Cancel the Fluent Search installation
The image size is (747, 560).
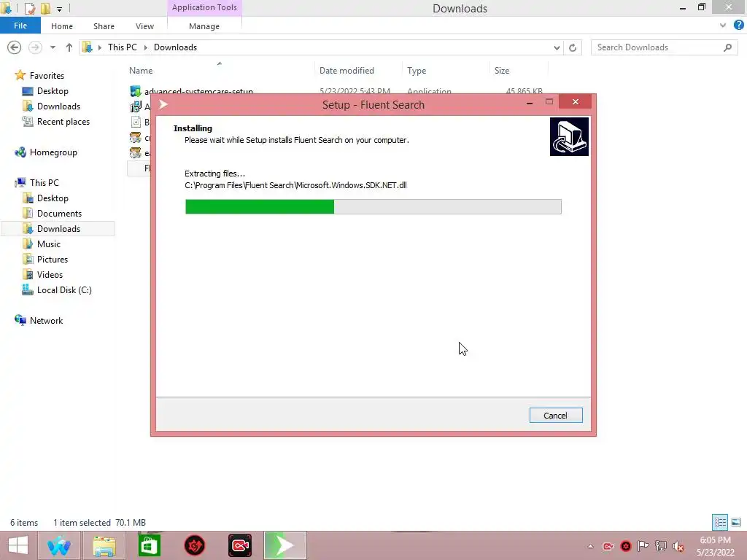555,415
